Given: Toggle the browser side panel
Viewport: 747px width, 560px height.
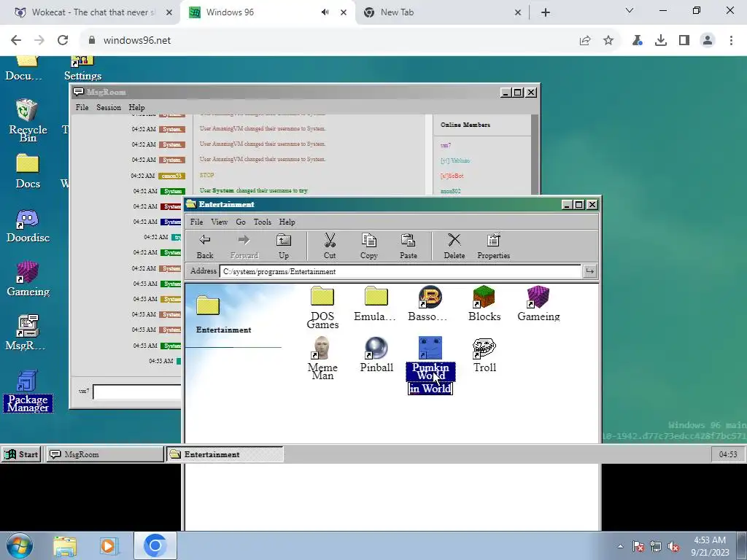Looking at the screenshot, I should [684, 41].
